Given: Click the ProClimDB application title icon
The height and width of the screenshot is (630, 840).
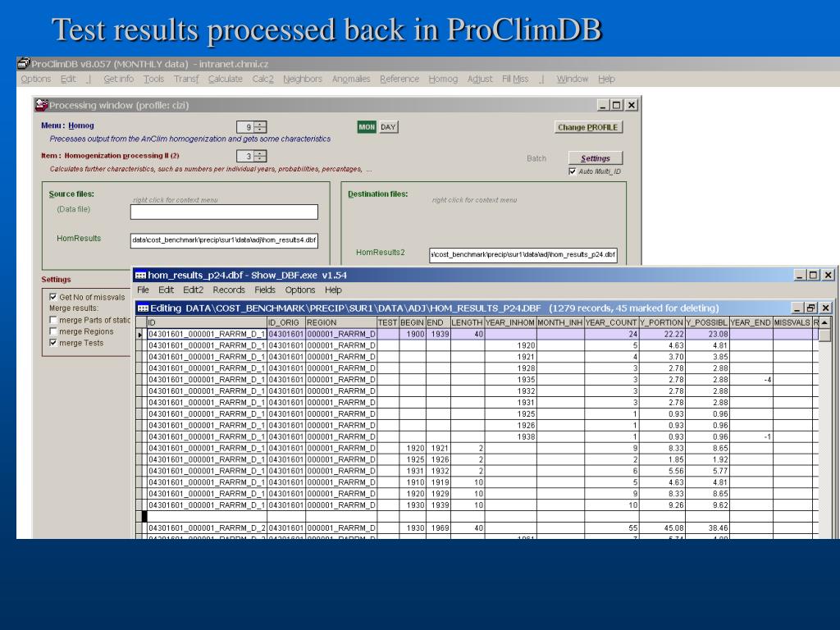Looking at the screenshot, I should click(x=23, y=64).
